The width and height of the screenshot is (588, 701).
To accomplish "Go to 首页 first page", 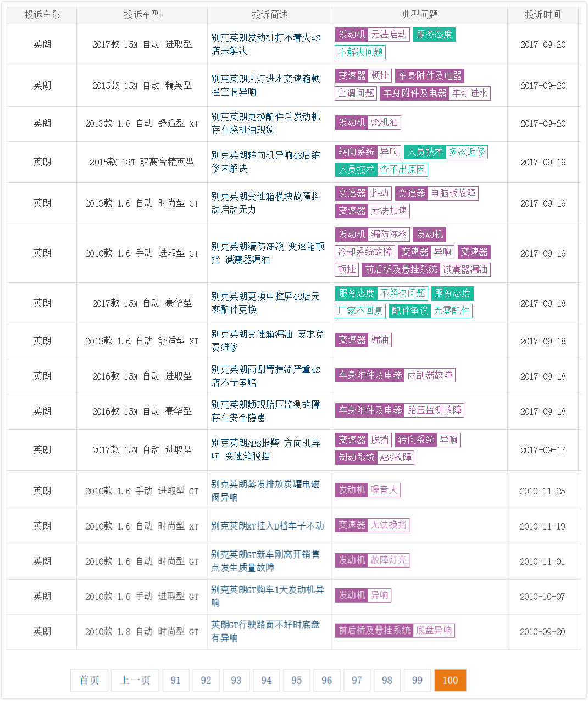I will click(89, 680).
